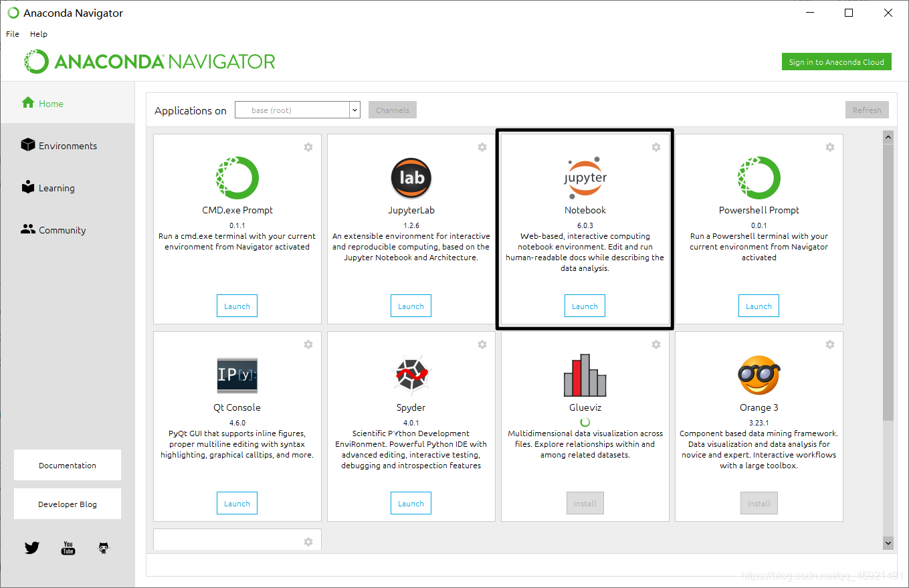
Task: Click the Spyder version 4.0.1 text
Action: (x=411, y=423)
